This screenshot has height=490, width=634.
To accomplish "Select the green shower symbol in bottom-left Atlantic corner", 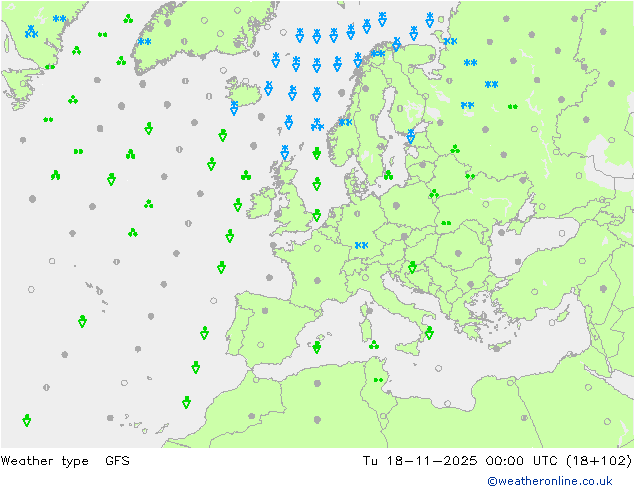I will [x=27, y=420].
